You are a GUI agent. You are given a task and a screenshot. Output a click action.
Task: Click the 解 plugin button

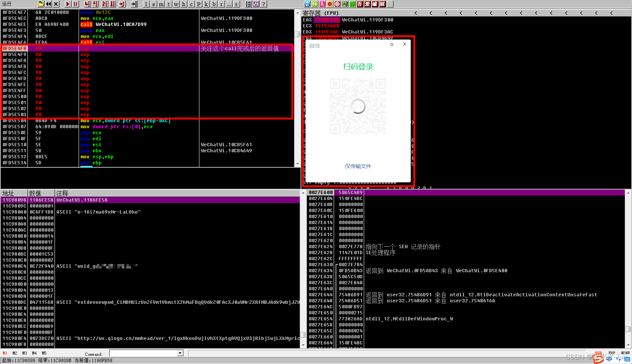[x=383, y=4]
